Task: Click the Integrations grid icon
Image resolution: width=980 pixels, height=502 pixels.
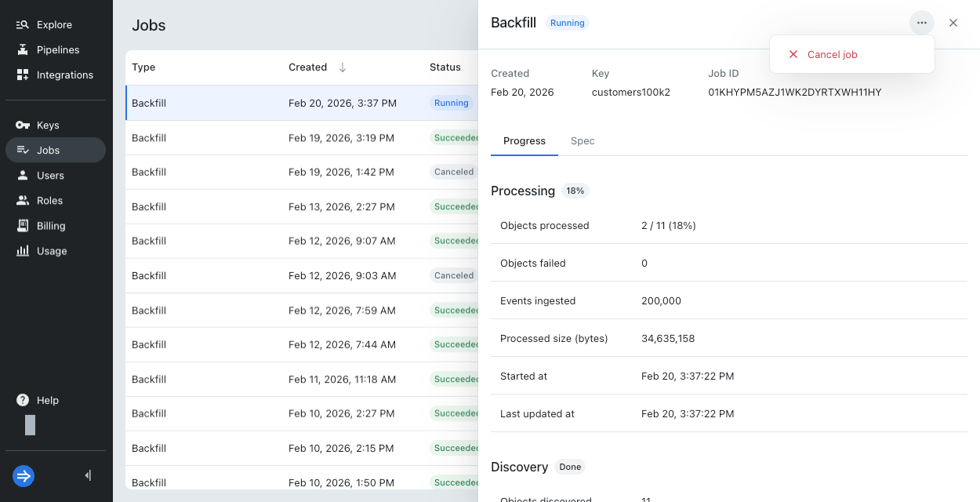Action: 23,75
